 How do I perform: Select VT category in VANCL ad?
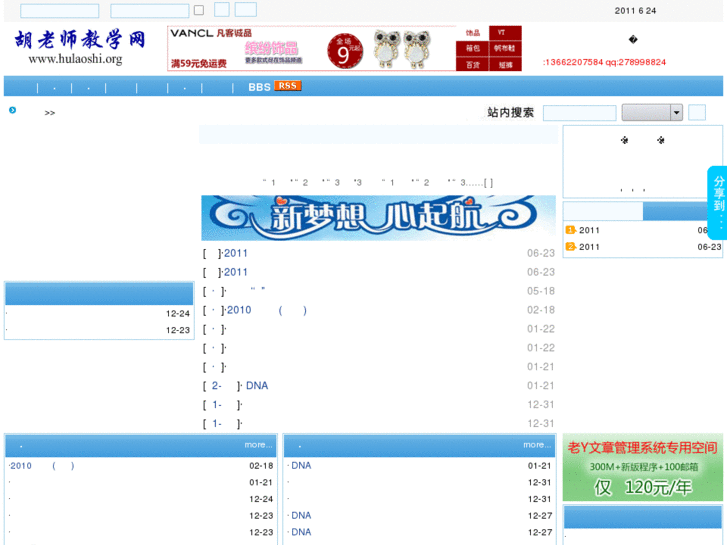pyautogui.click(x=505, y=33)
